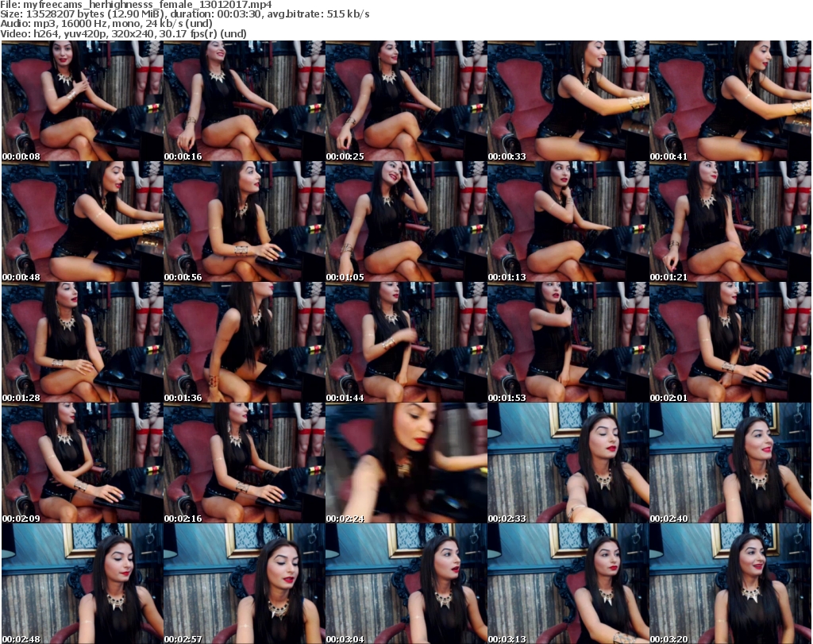Click the frame timestamped 00:02:48
Viewport: 813px width, 644px height.
83,584
